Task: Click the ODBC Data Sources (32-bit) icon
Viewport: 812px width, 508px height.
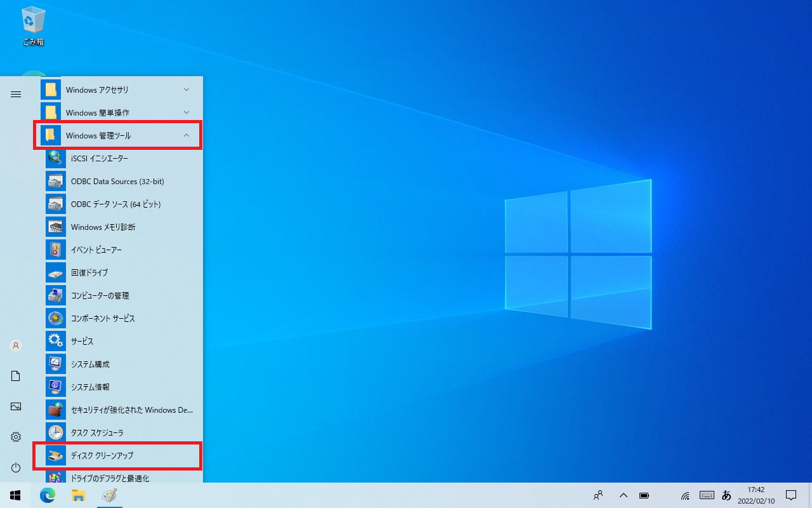Action: click(56, 181)
